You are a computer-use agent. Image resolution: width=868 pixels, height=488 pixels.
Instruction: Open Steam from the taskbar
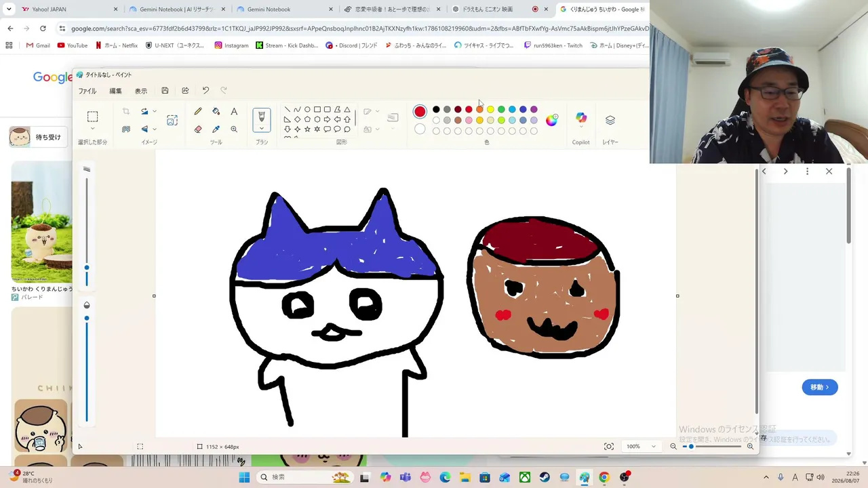point(545,477)
